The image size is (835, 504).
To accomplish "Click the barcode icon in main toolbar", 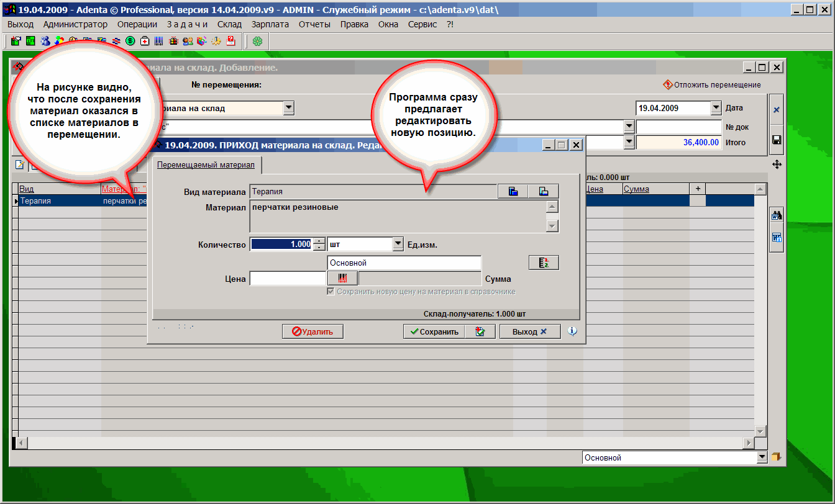I will [159, 41].
